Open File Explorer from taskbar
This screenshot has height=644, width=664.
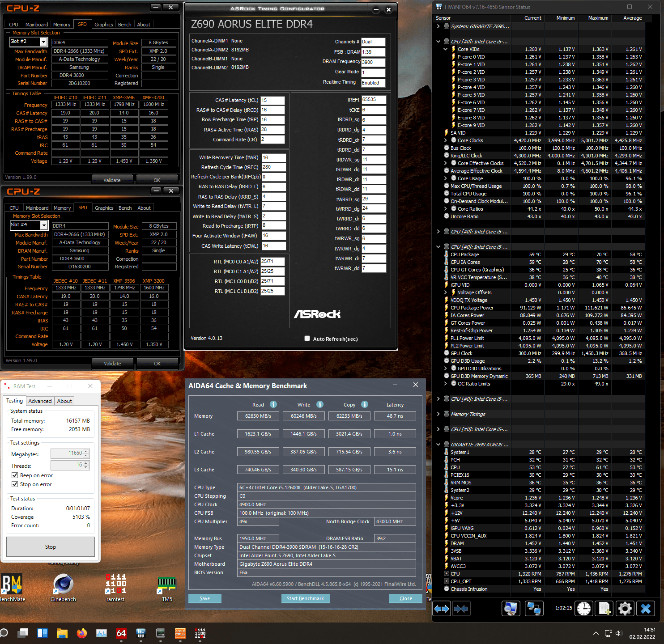62,633
